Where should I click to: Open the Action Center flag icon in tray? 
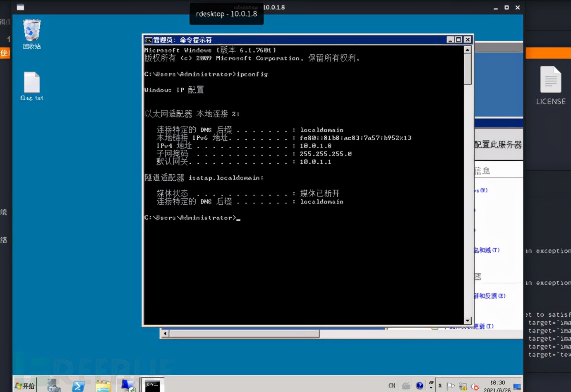tap(451, 385)
